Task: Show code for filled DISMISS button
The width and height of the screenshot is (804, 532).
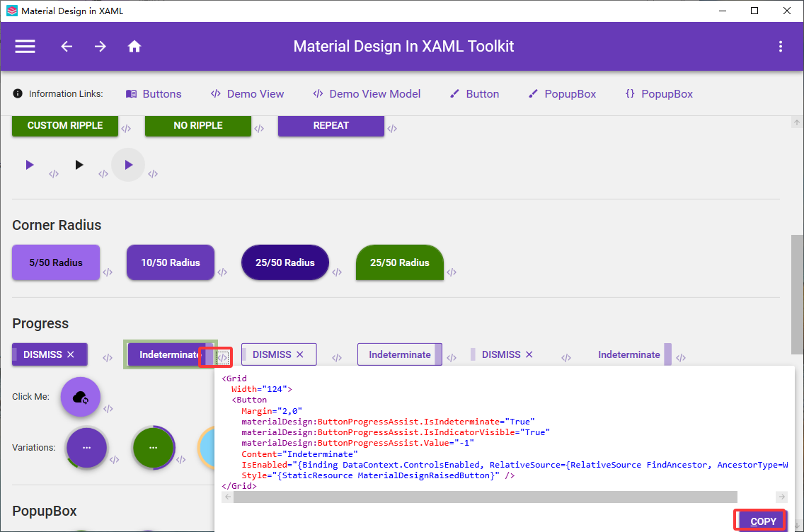Action: [108, 358]
